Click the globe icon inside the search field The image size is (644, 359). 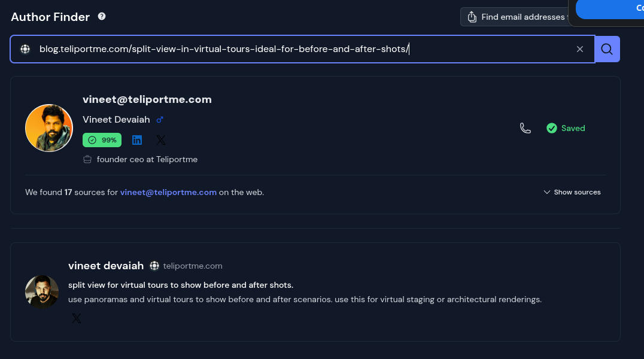pos(25,49)
